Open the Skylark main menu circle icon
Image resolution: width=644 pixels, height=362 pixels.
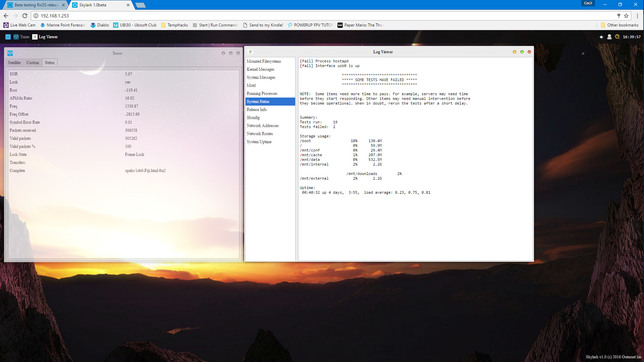coord(8,37)
